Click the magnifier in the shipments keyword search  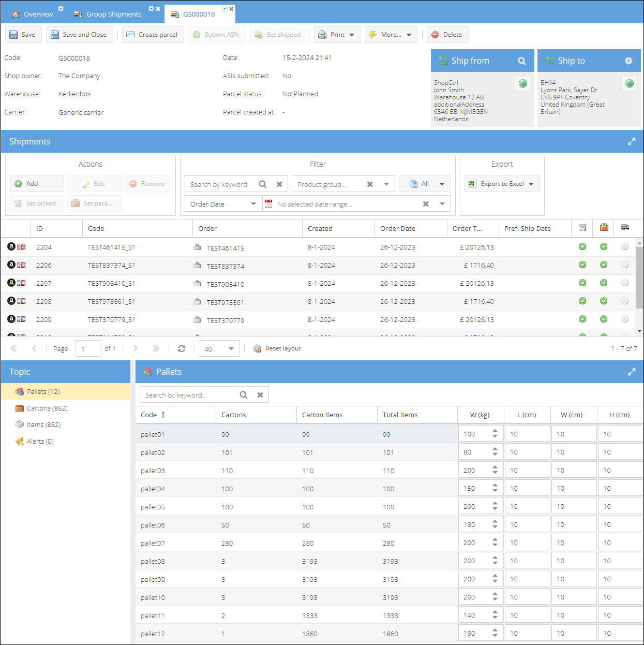263,184
